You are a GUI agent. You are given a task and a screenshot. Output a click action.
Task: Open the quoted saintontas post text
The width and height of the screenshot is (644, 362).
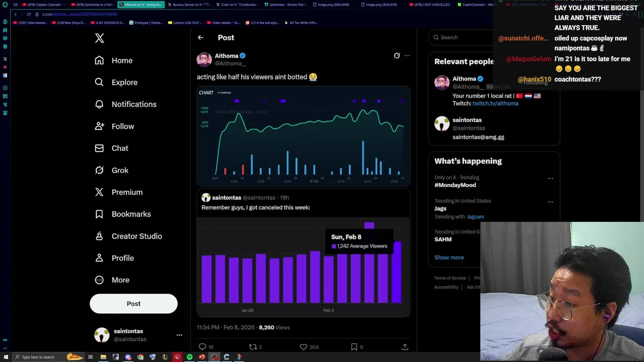(256, 208)
